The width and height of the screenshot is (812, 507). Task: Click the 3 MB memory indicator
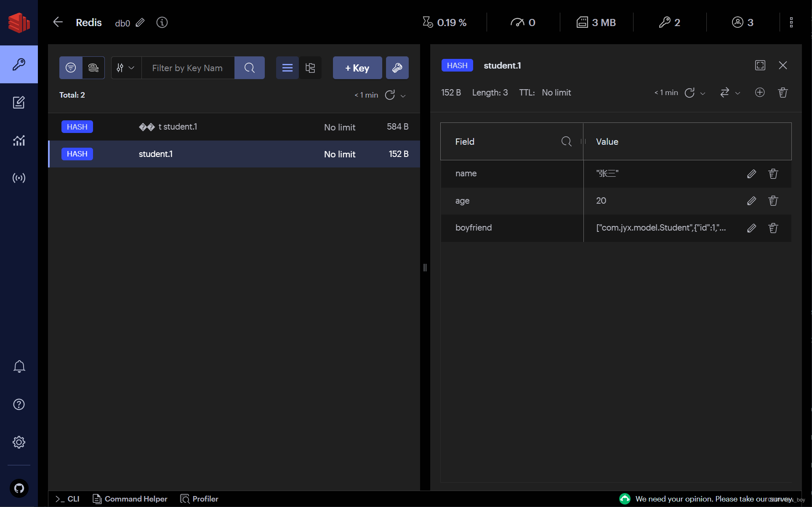pos(596,22)
